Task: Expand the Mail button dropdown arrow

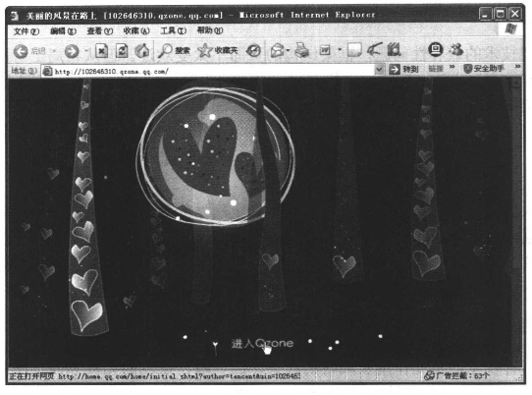Action: (288, 51)
